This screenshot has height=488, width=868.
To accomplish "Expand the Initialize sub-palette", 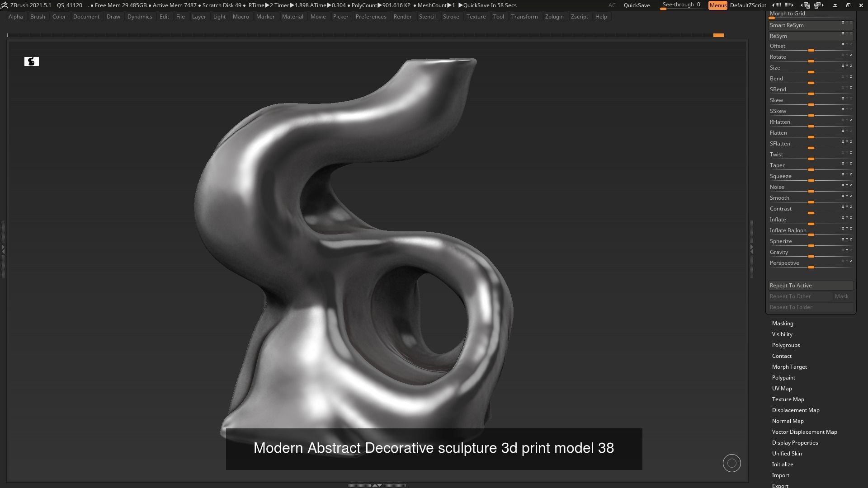I will point(783,465).
